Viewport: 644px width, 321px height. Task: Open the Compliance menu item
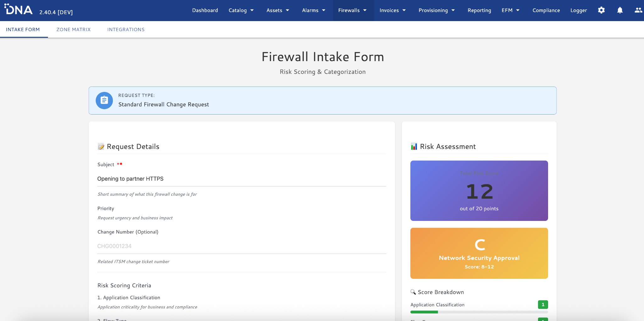[x=546, y=10]
